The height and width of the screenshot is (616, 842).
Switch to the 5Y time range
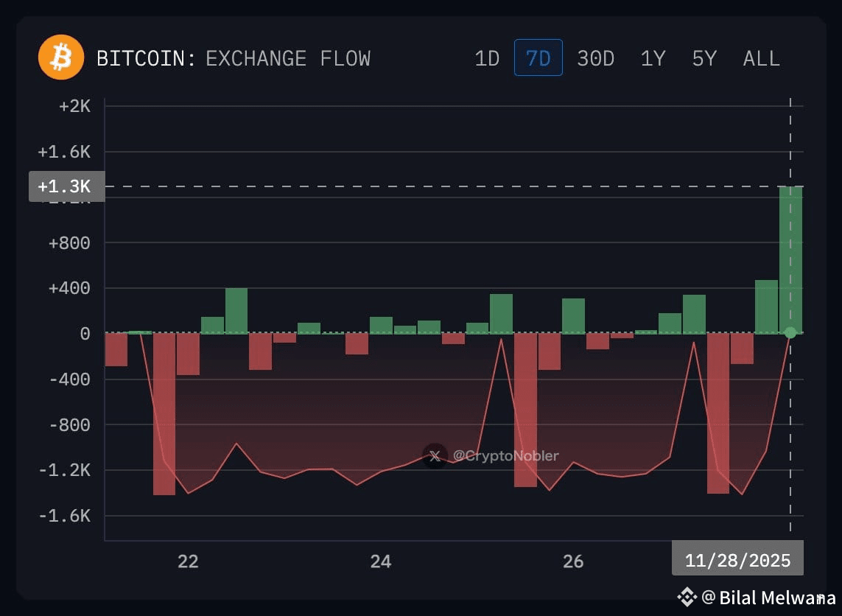click(x=704, y=58)
